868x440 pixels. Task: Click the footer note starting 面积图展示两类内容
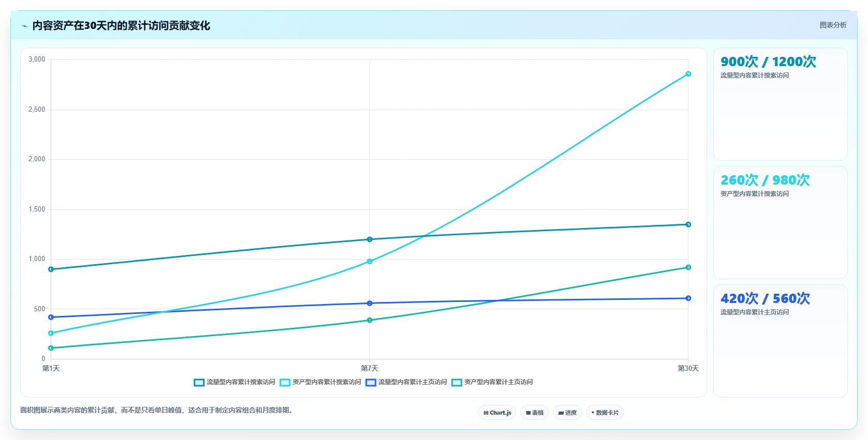pyautogui.click(x=157, y=411)
